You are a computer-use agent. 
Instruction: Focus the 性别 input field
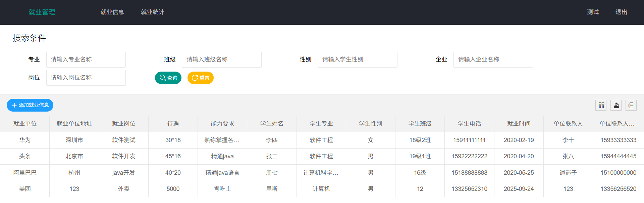click(358, 59)
